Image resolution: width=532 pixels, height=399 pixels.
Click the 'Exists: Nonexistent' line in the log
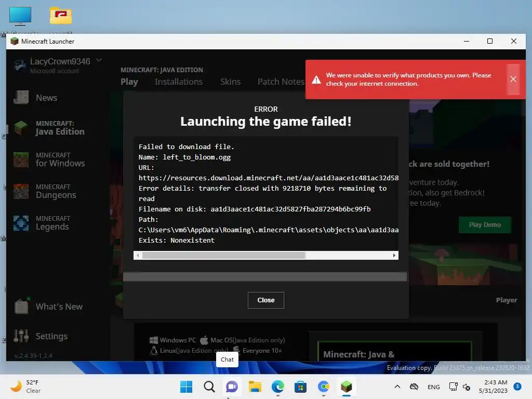(x=177, y=240)
